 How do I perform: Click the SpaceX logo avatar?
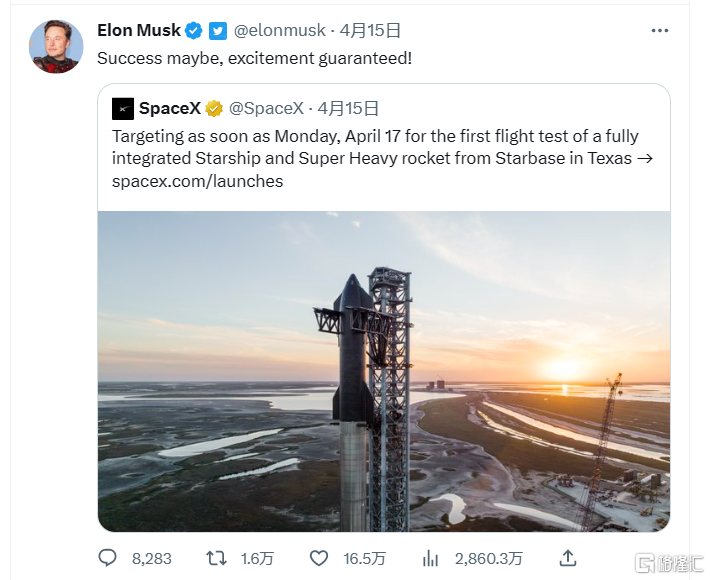click(123, 108)
